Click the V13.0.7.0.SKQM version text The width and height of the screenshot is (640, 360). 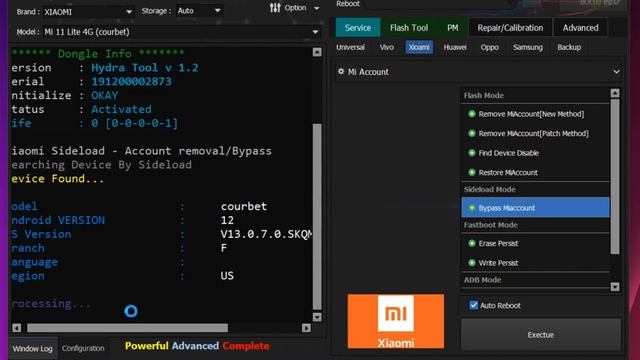(266, 234)
